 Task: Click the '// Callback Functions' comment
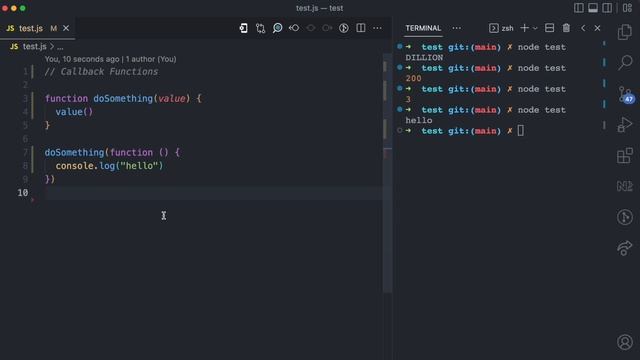point(101,72)
